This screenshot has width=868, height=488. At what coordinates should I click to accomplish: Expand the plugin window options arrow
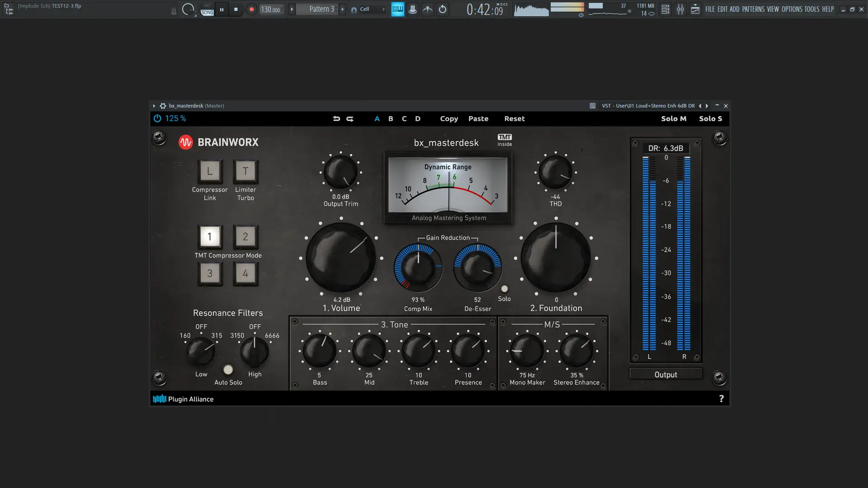[x=154, y=106]
